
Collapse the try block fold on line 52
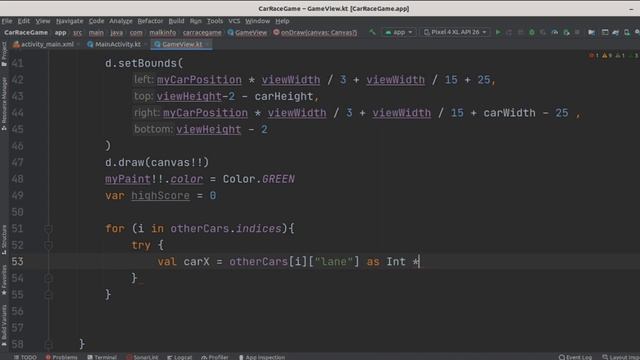pyautogui.click(x=48, y=245)
